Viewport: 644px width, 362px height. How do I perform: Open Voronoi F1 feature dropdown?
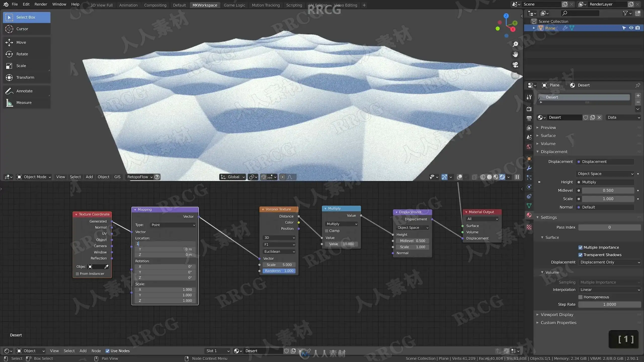(x=279, y=244)
